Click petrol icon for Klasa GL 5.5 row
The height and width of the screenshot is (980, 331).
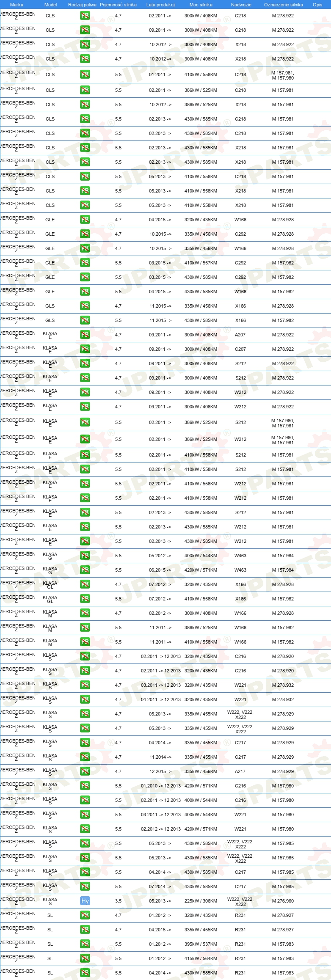click(85, 599)
